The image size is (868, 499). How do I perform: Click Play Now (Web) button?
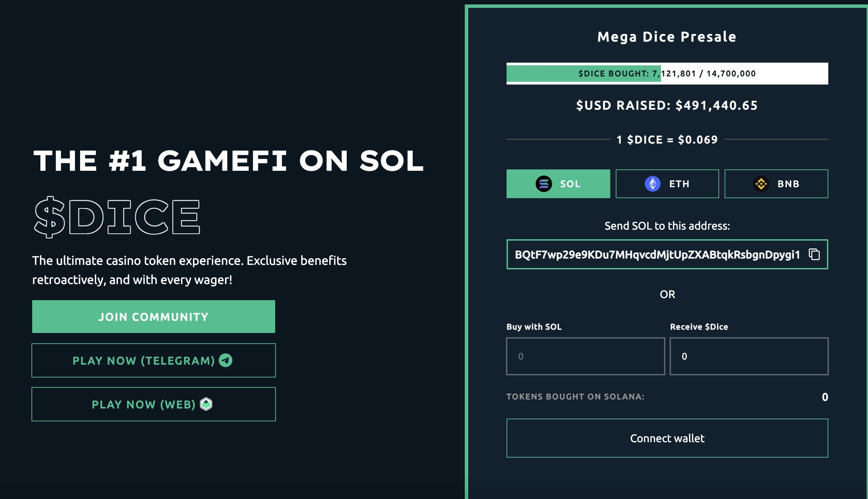coord(154,404)
